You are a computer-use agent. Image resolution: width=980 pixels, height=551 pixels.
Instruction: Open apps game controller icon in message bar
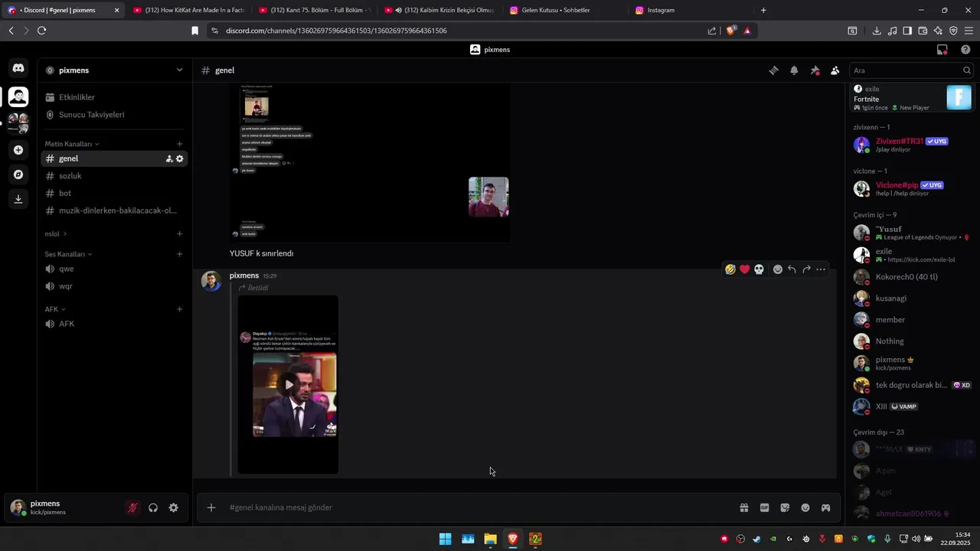pyautogui.click(x=825, y=507)
